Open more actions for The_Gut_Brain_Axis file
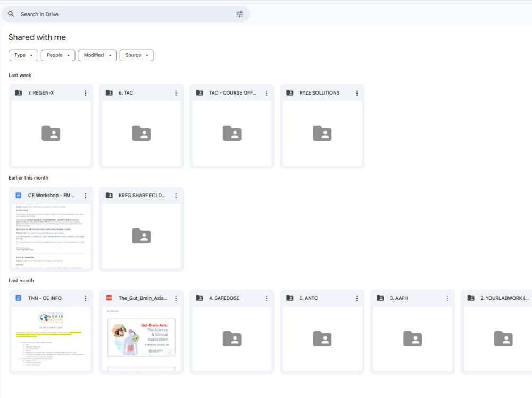The height and width of the screenshot is (398, 532). (x=176, y=298)
